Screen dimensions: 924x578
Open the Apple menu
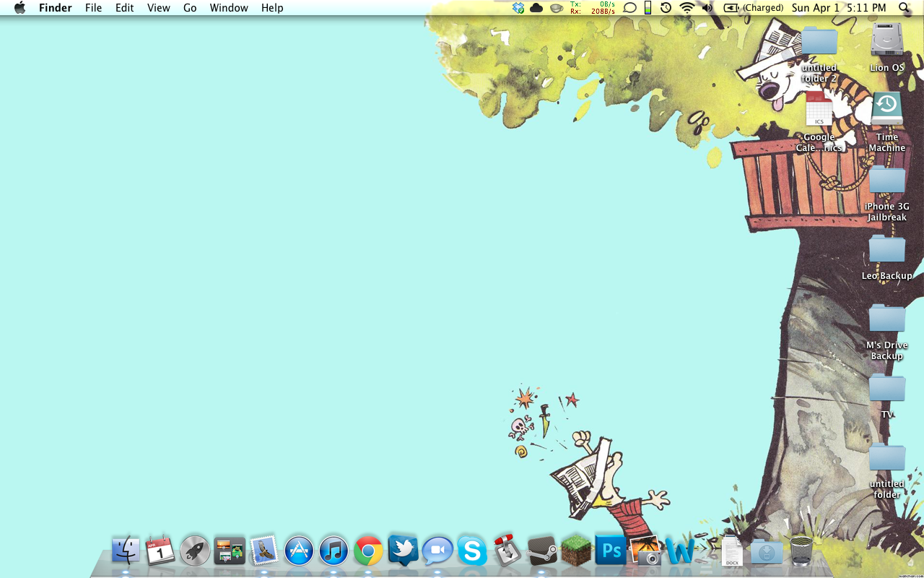point(19,8)
